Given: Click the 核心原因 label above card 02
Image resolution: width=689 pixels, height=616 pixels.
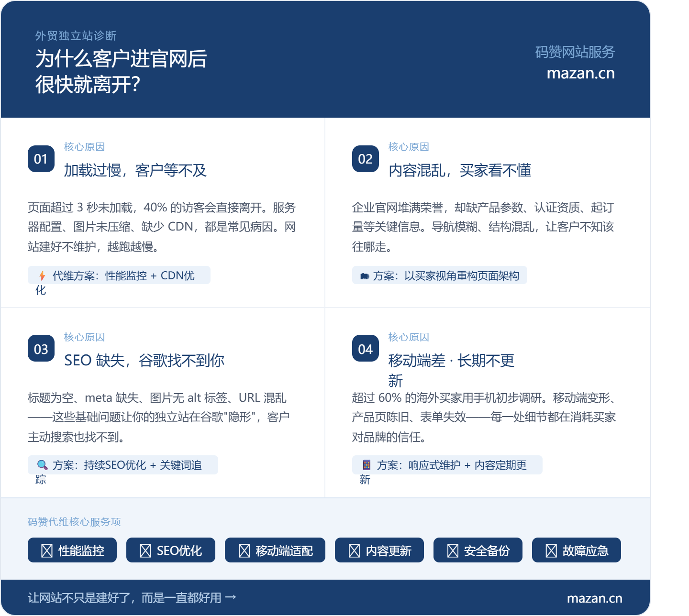Looking at the screenshot, I should tap(409, 147).
